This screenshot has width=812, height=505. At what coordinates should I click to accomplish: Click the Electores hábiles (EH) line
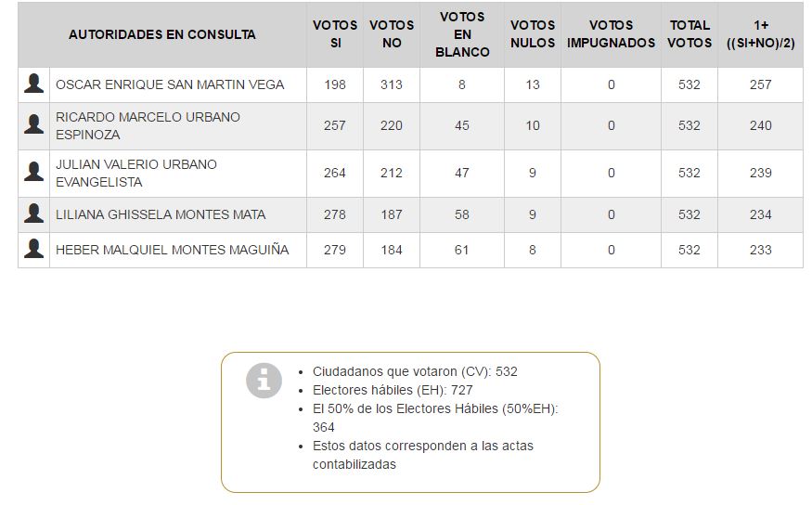pos(393,390)
